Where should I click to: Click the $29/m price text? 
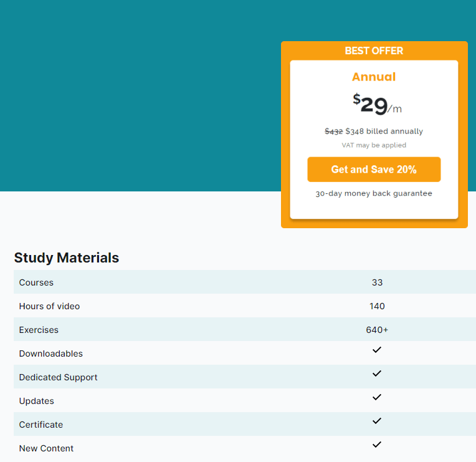377,105
